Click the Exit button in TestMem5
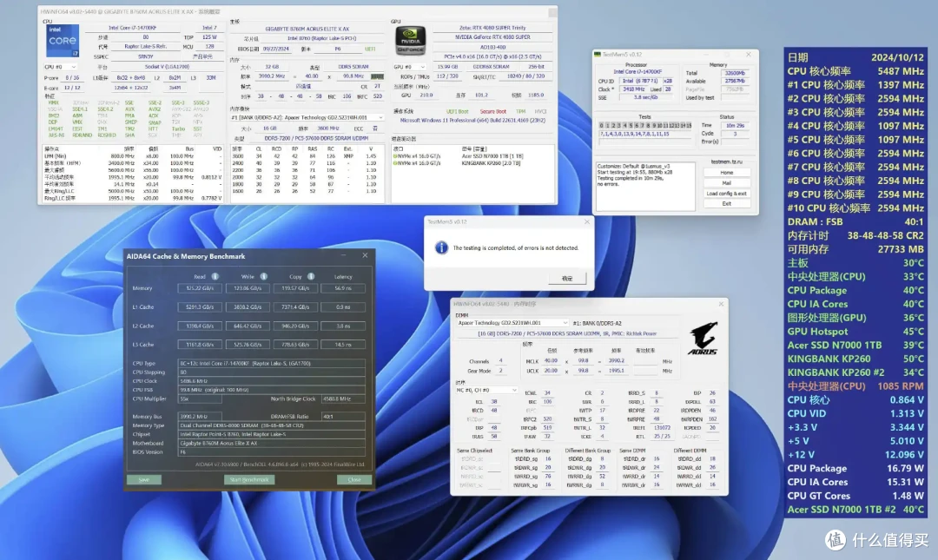 726,203
